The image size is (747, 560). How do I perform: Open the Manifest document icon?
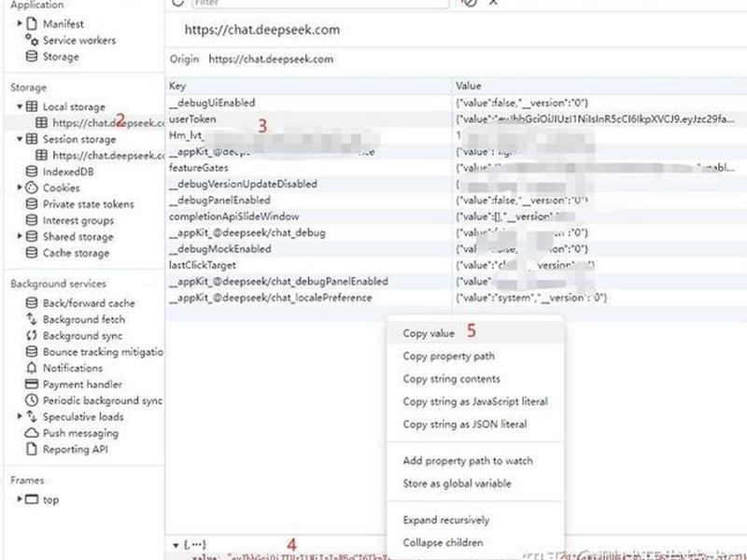point(32,23)
